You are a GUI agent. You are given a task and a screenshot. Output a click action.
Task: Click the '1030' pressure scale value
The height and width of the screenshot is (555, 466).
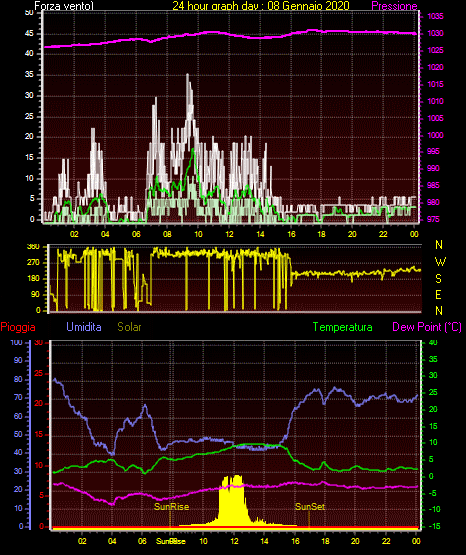(435, 33)
